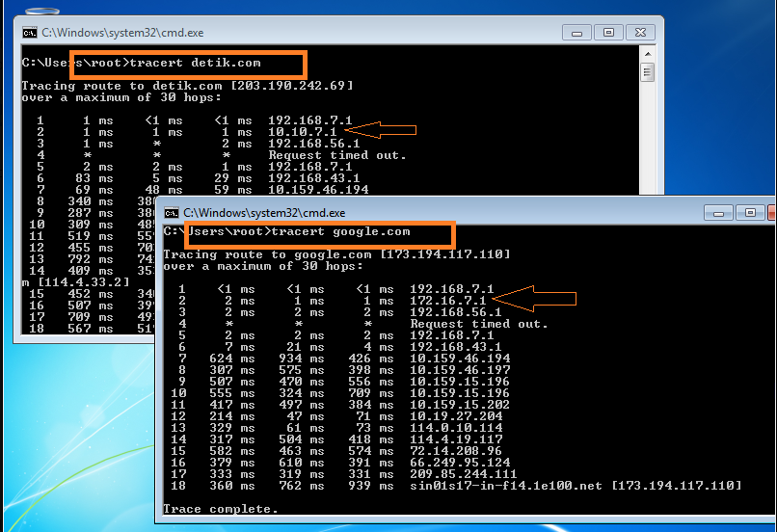This screenshot has height=532, width=777.
Task: Click hop 2 address 172.16.7.1
Action: (448, 301)
